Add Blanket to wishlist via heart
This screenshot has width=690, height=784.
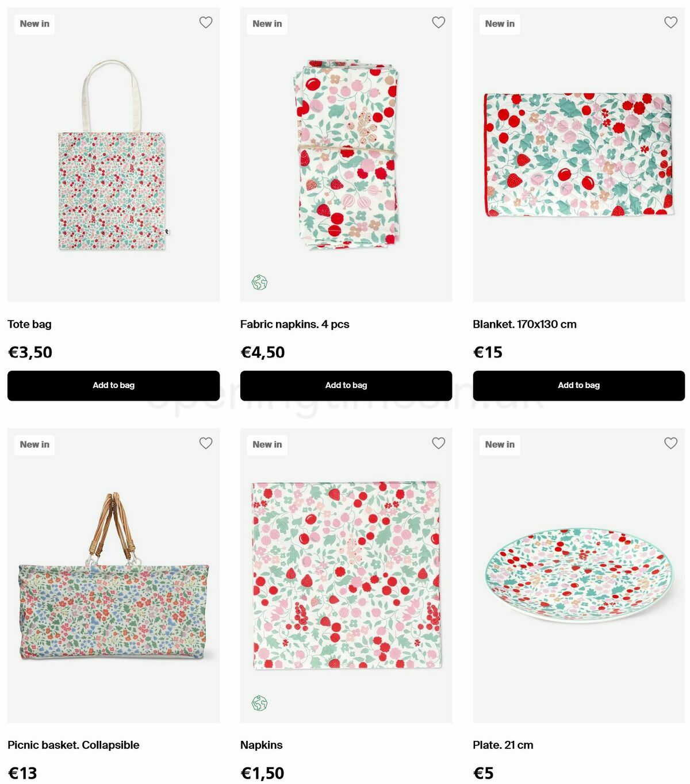670,22
